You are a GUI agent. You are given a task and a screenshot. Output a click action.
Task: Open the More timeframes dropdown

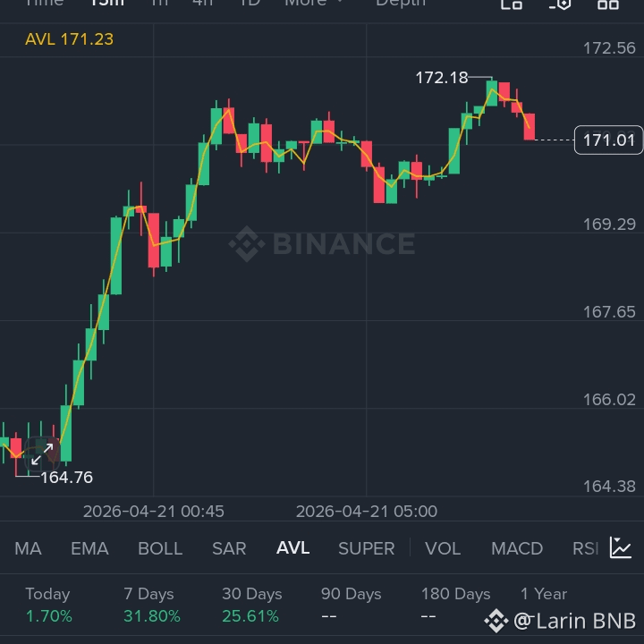point(314,3)
